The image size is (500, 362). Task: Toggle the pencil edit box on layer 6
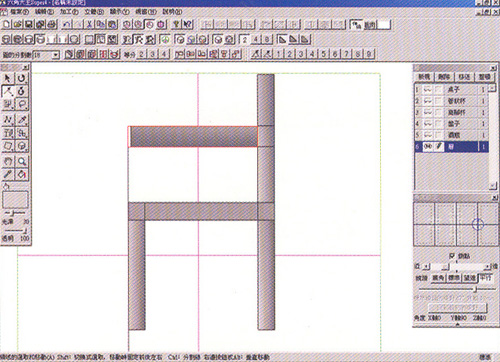click(439, 147)
